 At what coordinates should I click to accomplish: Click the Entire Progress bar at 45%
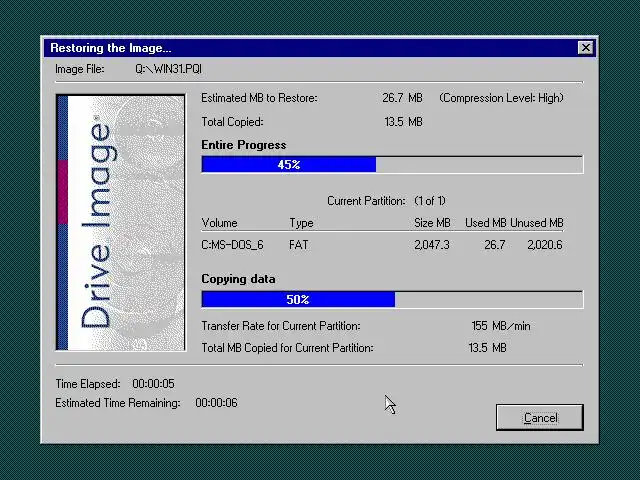click(x=392, y=164)
